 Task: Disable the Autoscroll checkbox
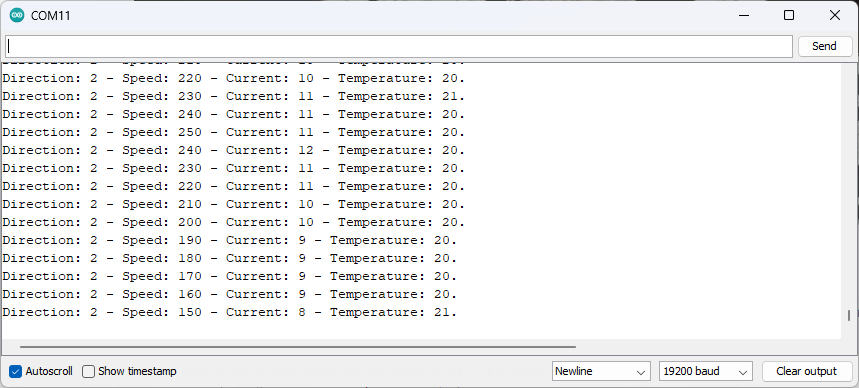pyautogui.click(x=15, y=371)
